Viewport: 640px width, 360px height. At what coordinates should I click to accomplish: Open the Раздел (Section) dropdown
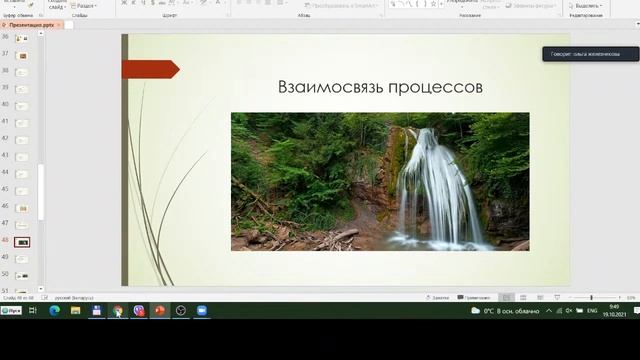click(x=84, y=6)
